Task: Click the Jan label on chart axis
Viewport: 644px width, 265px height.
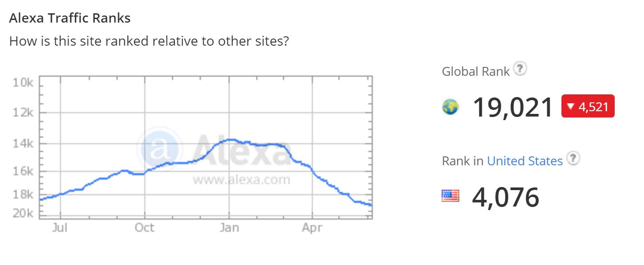Action: [229, 228]
